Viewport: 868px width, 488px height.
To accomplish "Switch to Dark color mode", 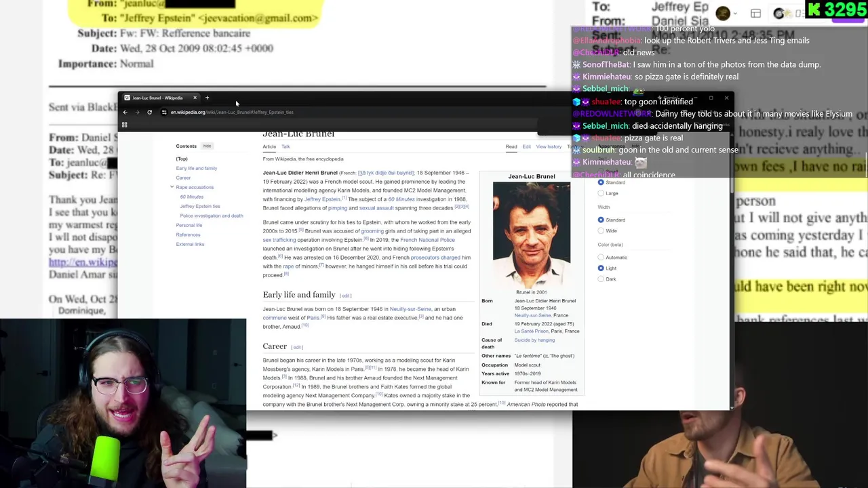I will [x=601, y=279].
